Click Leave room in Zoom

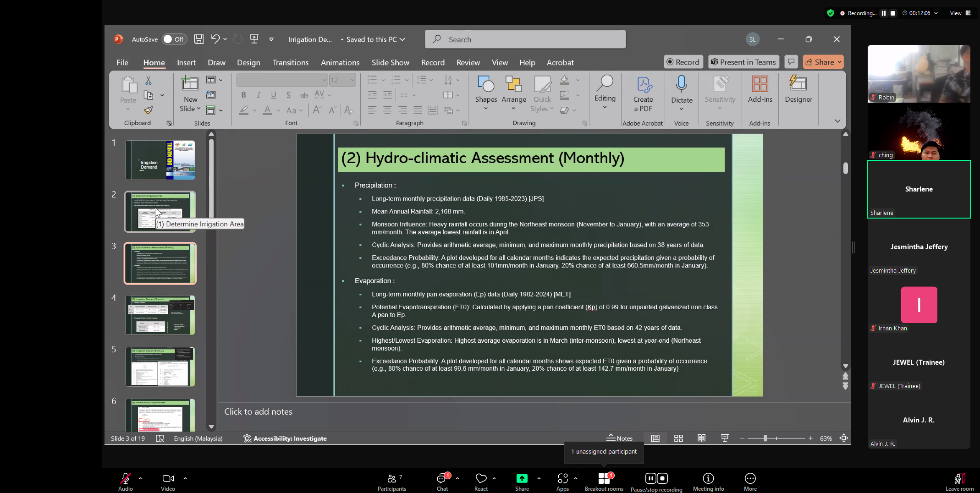click(x=959, y=482)
